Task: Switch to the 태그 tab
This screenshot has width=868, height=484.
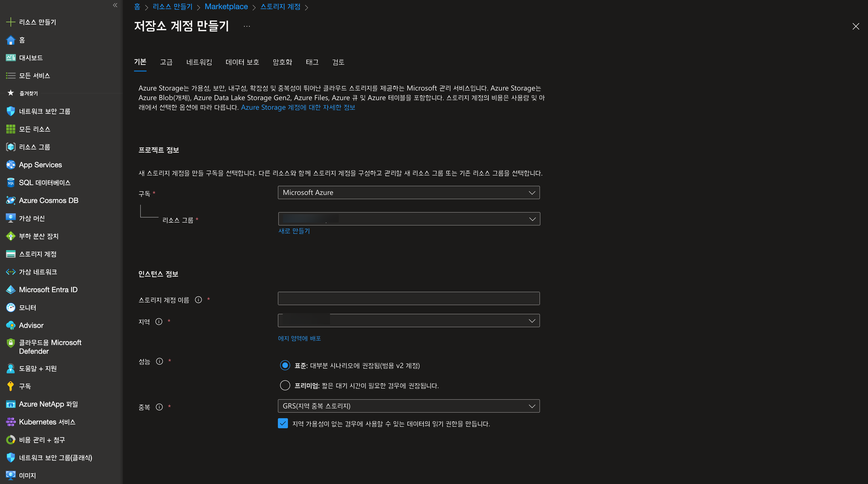Action: coord(312,62)
